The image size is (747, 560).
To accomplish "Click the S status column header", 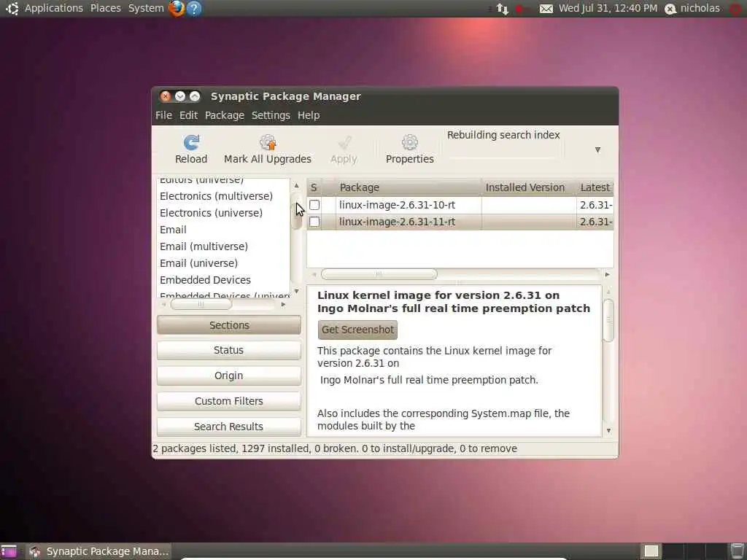I will tap(314, 187).
